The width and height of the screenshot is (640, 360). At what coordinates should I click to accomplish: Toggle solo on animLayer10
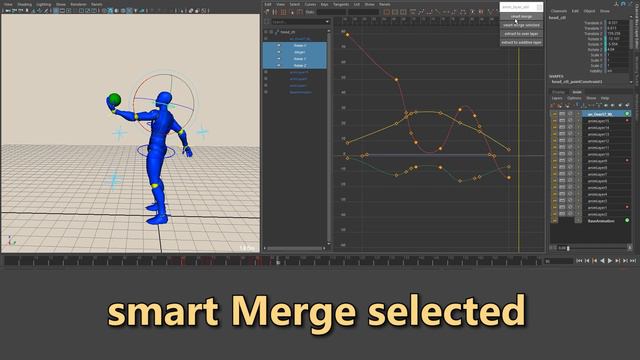(562, 154)
